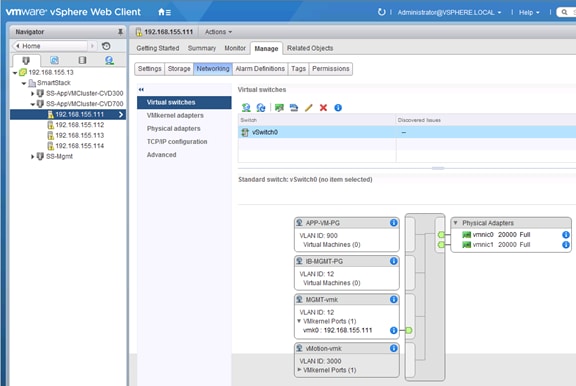
Task: Open the home menu icon
Action: pos(164,12)
